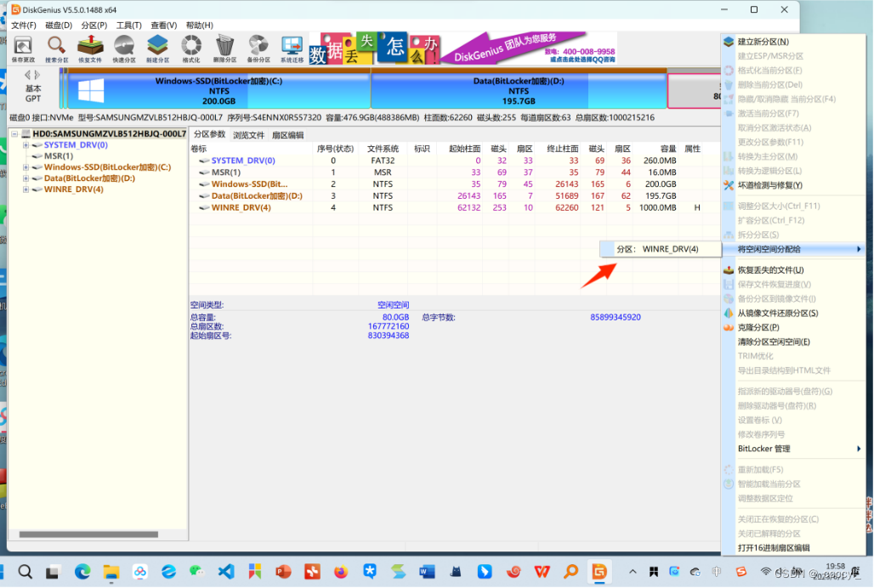Open PowerPoint from the taskbar

283,572
